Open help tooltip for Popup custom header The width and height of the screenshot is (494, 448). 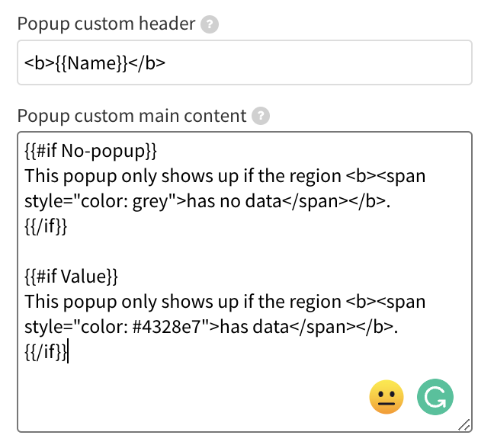pyautogui.click(x=210, y=24)
